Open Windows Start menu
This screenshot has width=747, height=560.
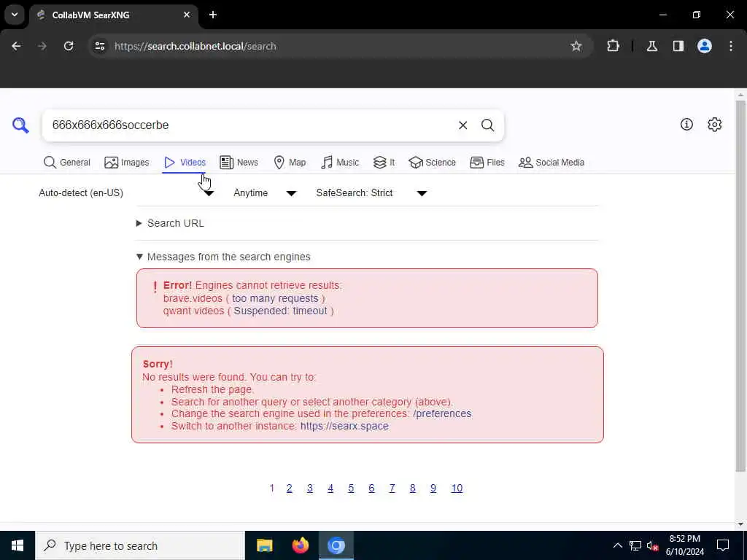18,545
